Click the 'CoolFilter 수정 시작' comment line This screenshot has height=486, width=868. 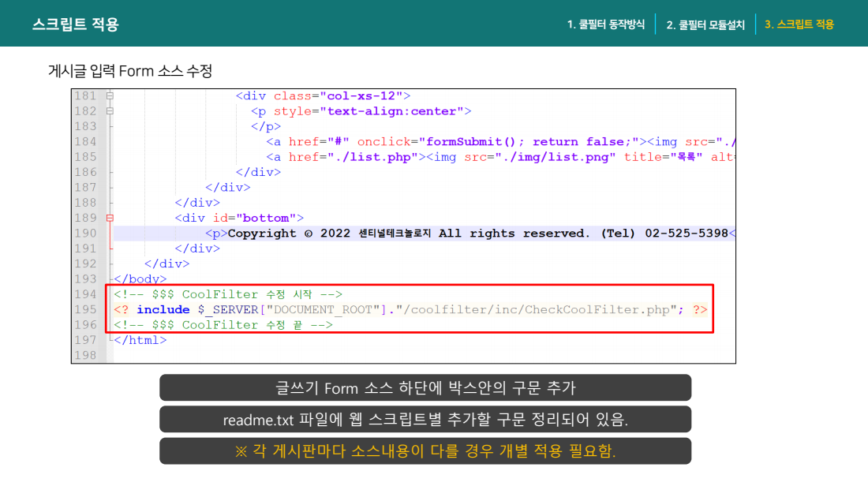click(228, 294)
